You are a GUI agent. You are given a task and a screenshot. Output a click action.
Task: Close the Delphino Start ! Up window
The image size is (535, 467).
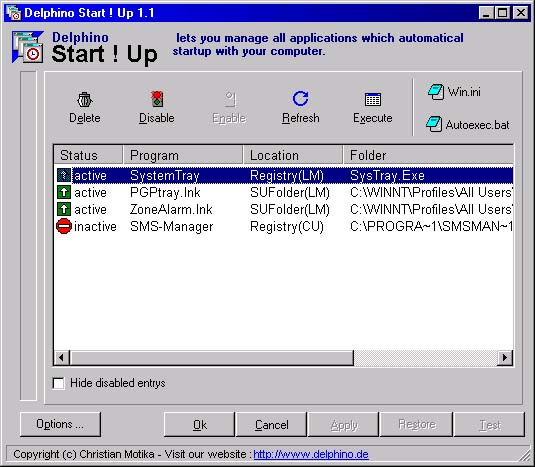click(x=521, y=13)
